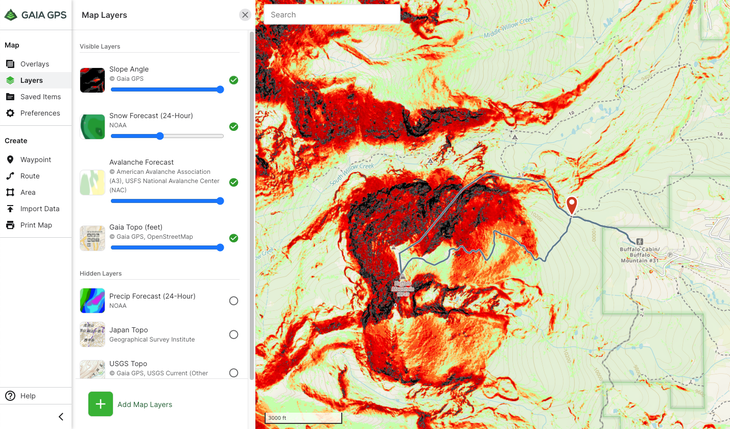
Task: Close the Map Layers panel
Action: click(245, 15)
